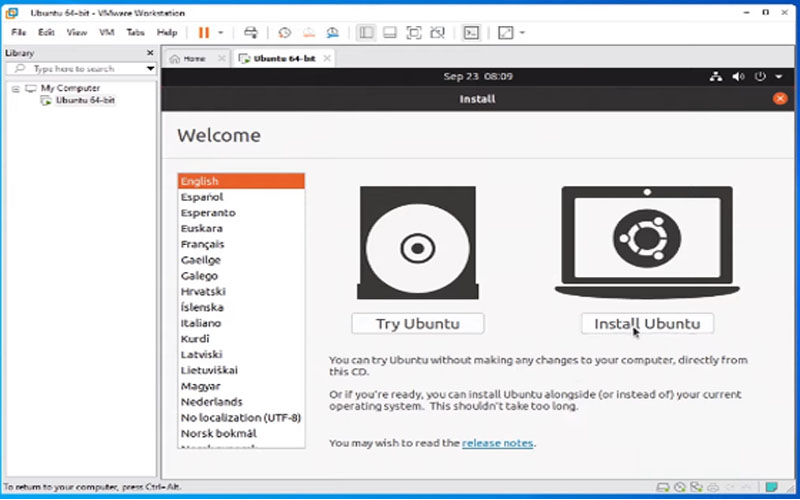Screen dimensions: 800x500
Task: Open the release notes link
Action: [x=497, y=443]
